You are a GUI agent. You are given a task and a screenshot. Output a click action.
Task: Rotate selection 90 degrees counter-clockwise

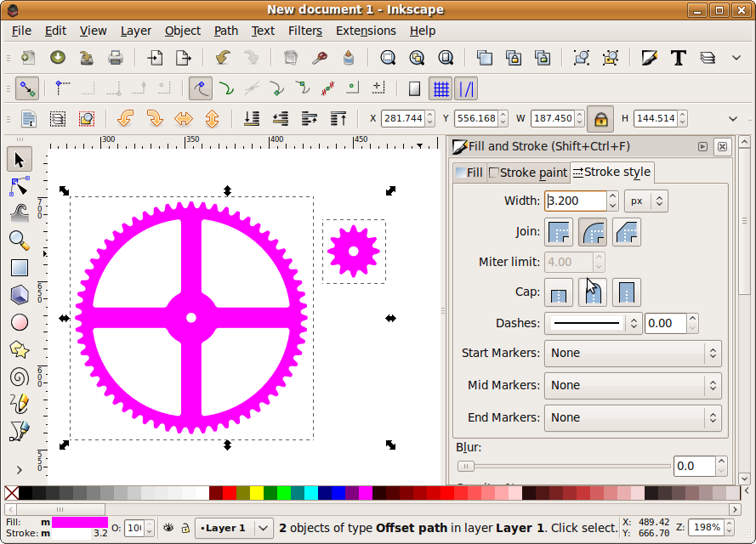coord(125,118)
